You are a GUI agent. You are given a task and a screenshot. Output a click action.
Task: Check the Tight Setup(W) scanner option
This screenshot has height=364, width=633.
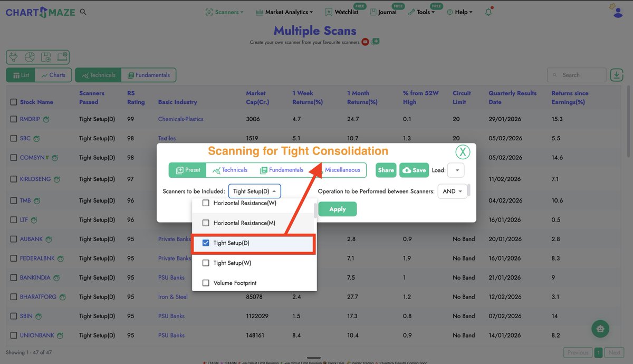206,263
